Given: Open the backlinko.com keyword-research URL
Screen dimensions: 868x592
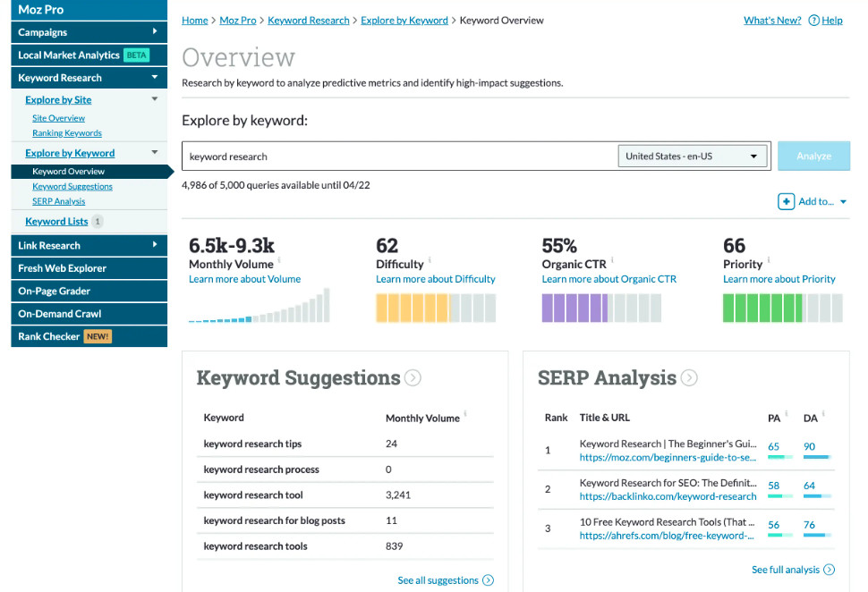Looking at the screenshot, I should [x=668, y=497].
